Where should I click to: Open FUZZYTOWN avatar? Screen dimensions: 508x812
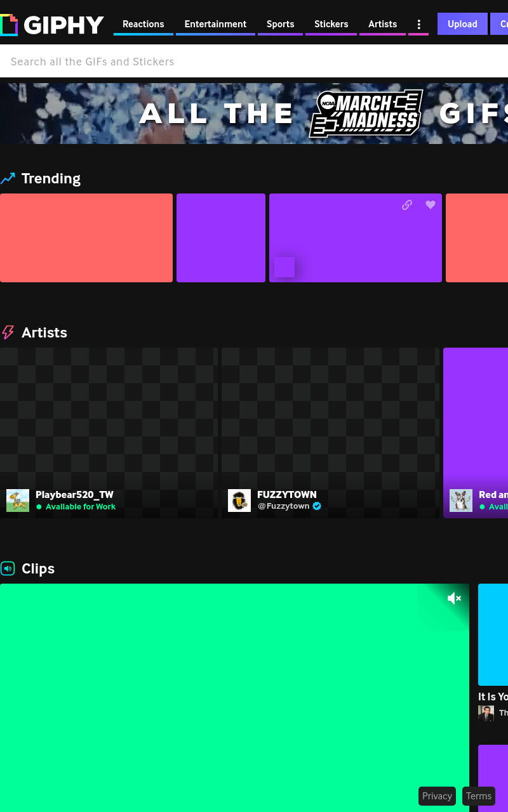(x=239, y=501)
